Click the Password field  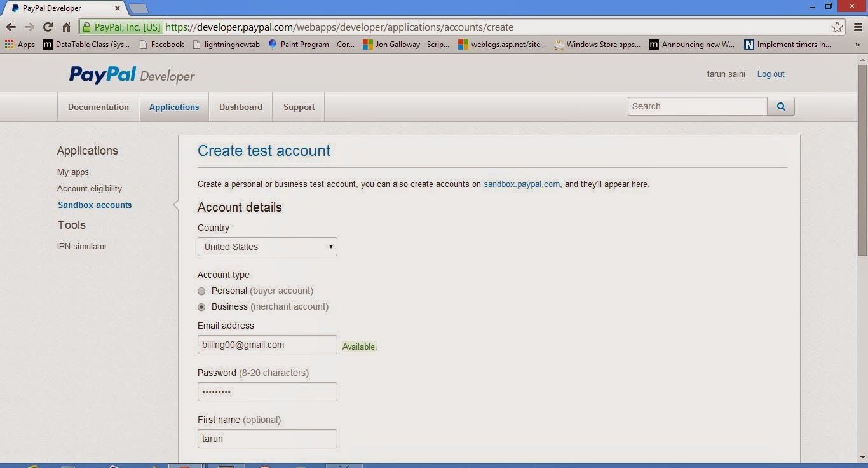click(268, 392)
